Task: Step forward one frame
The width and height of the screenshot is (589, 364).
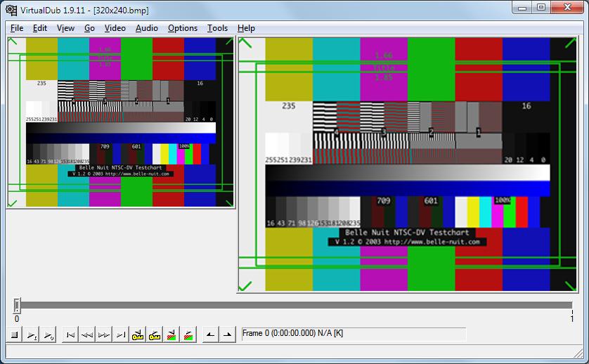Action: [104, 334]
